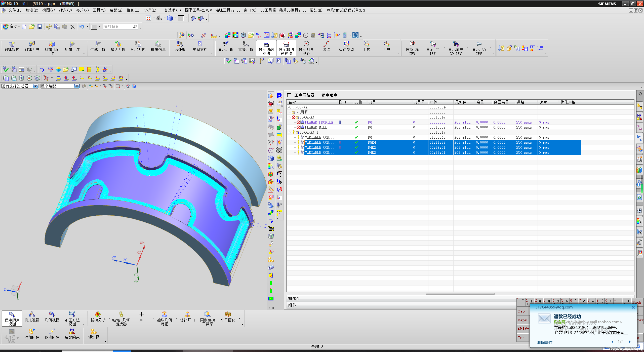The width and height of the screenshot is (644, 352).
Task: Open the 文件(F) menu
Action: pos(15,10)
